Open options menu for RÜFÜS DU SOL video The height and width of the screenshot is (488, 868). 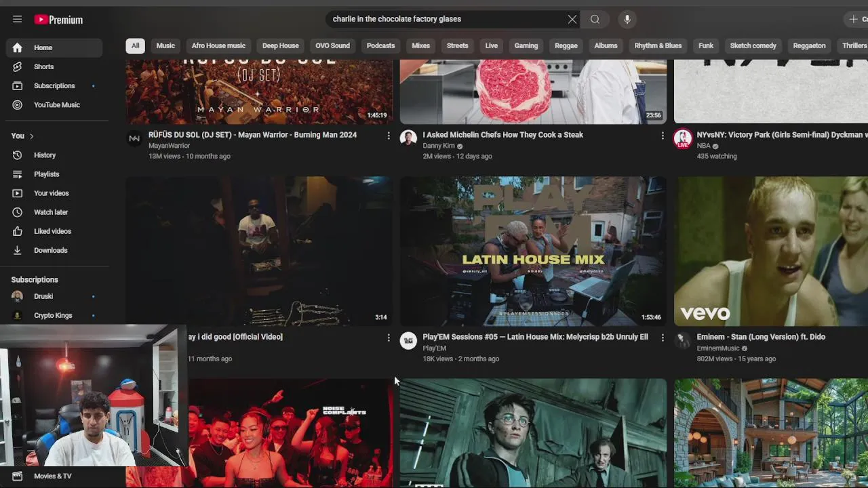pos(388,136)
